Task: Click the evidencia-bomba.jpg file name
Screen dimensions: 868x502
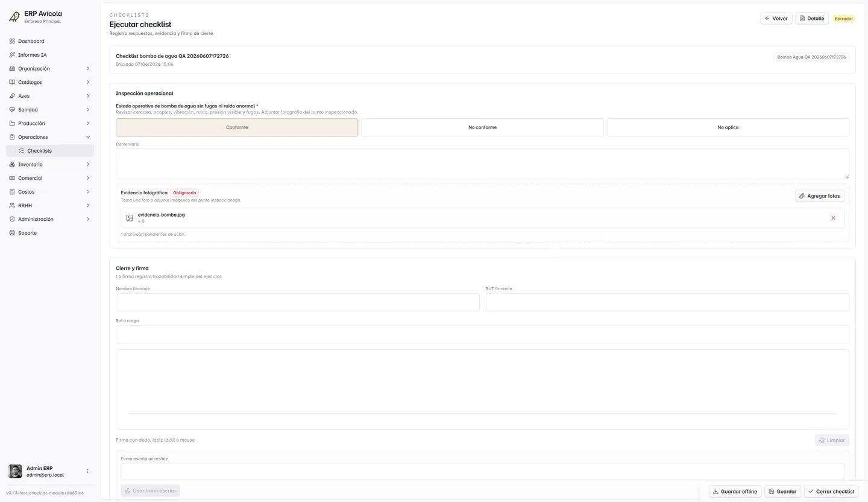Action: pyautogui.click(x=161, y=215)
